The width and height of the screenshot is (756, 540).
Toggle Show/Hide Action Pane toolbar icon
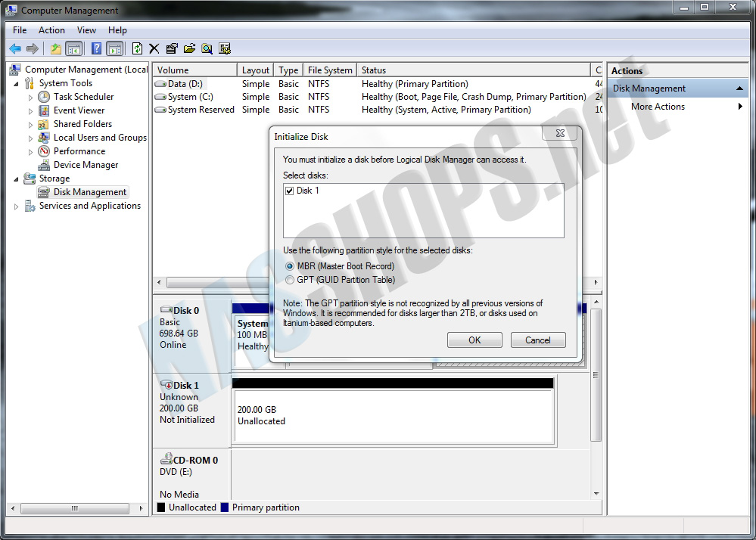[x=115, y=48]
